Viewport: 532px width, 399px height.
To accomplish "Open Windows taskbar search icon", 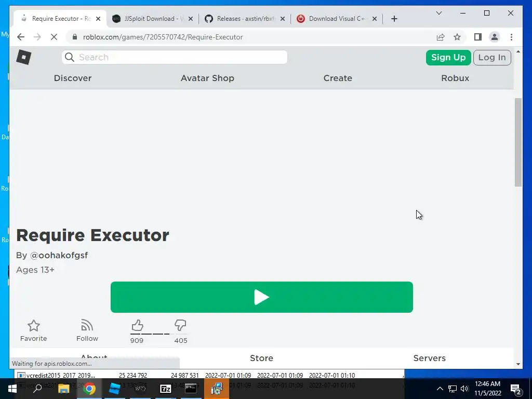I will click(37, 389).
